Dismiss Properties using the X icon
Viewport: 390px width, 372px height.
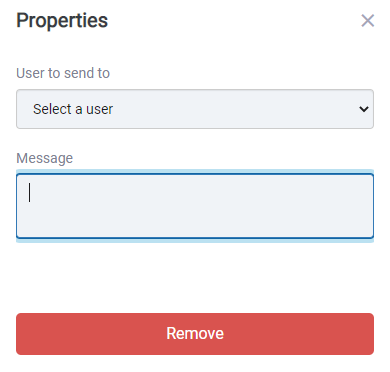point(368,21)
